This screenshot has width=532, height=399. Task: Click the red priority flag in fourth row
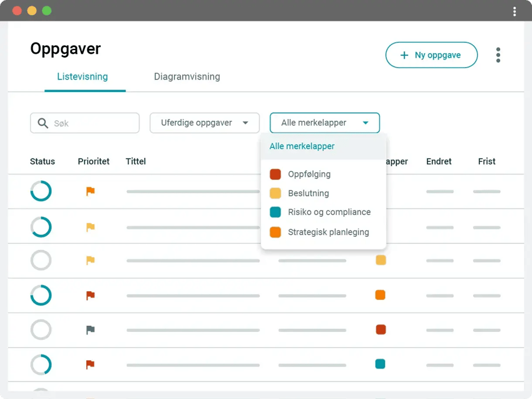point(91,295)
